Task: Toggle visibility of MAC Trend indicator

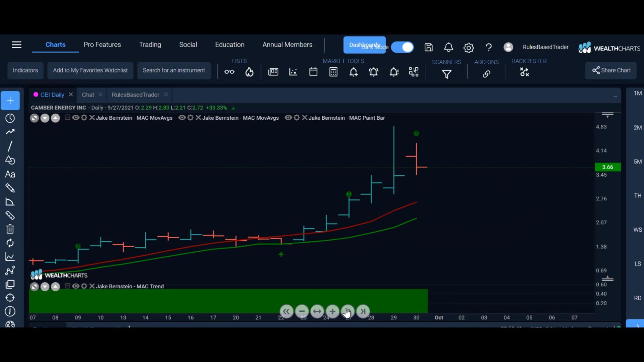Action: click(76, 286)
